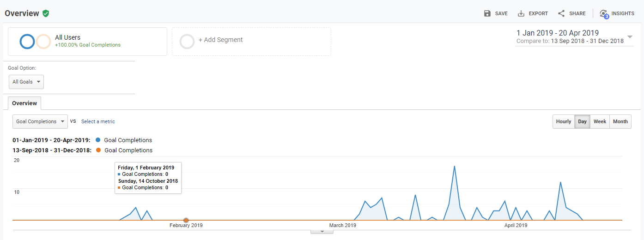Click the orange data point on chart

coord(186,221)
